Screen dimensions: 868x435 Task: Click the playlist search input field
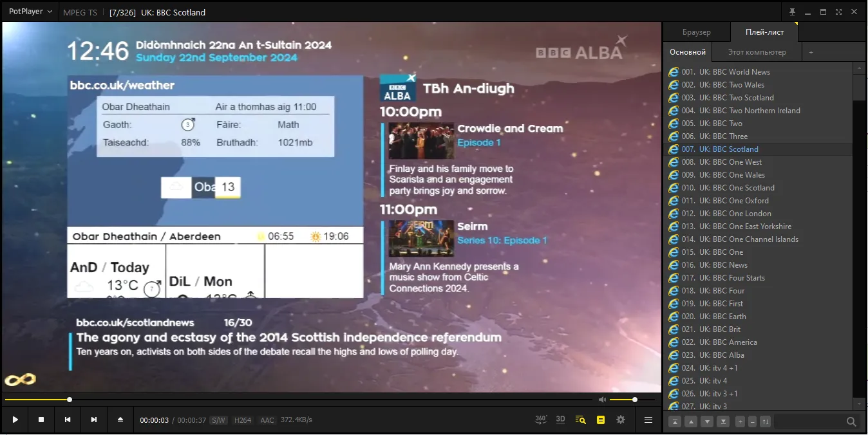pyautogui.click(x=809, y=421)
